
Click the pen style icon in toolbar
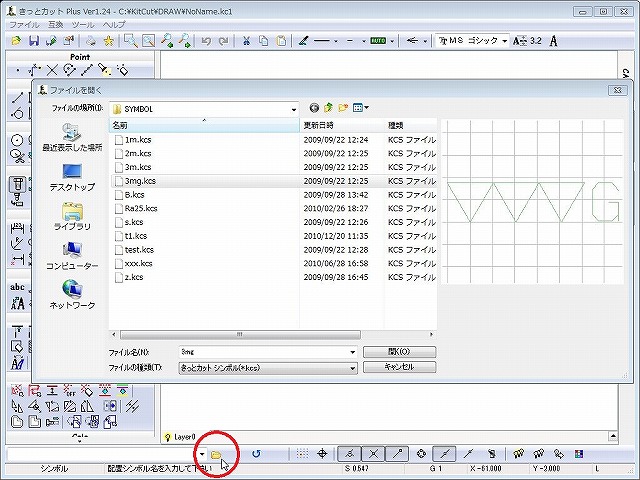pyautogui.click(x=303, y=41)
